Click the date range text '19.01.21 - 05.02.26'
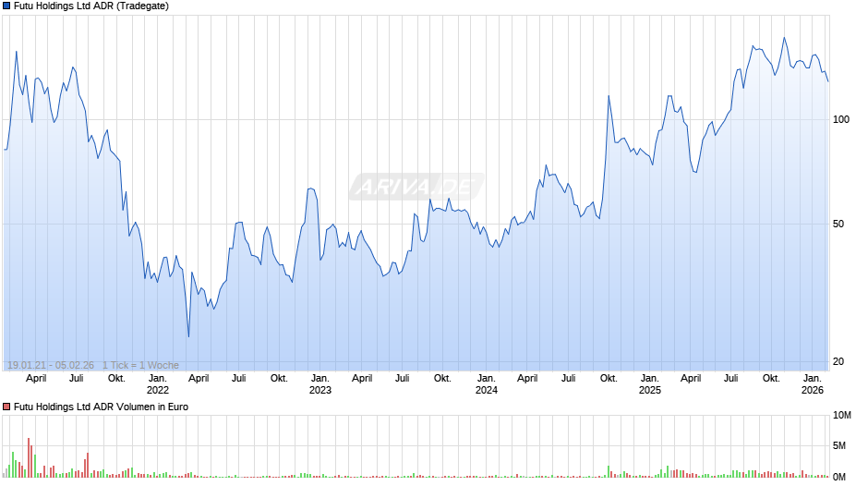Image resolution: width=868 pixels, height=486 pixels. click(51, 365)
